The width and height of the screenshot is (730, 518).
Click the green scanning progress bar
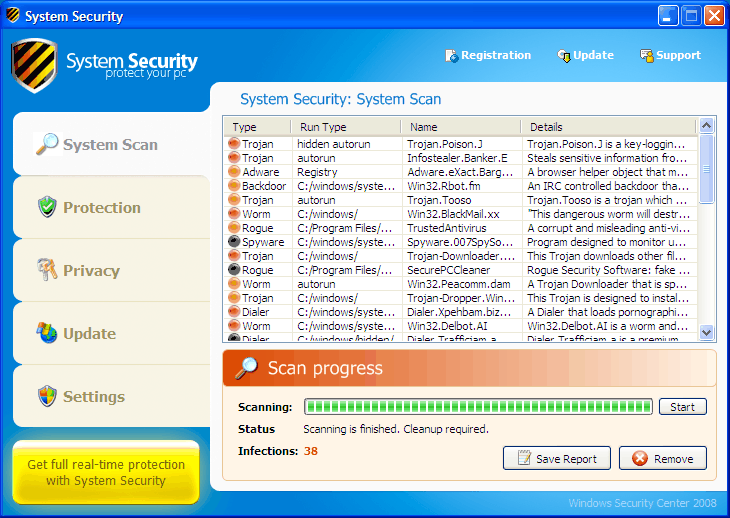tap(479, 407)
